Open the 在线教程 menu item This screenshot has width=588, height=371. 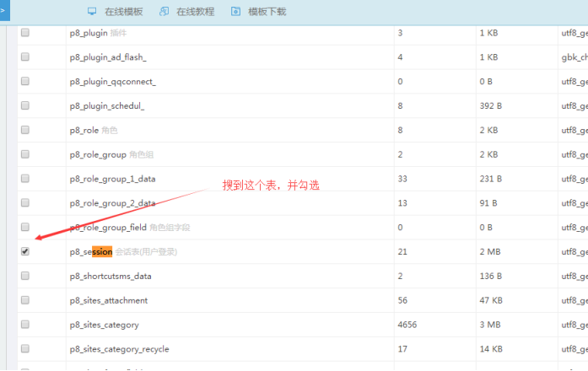coord(195,12)
